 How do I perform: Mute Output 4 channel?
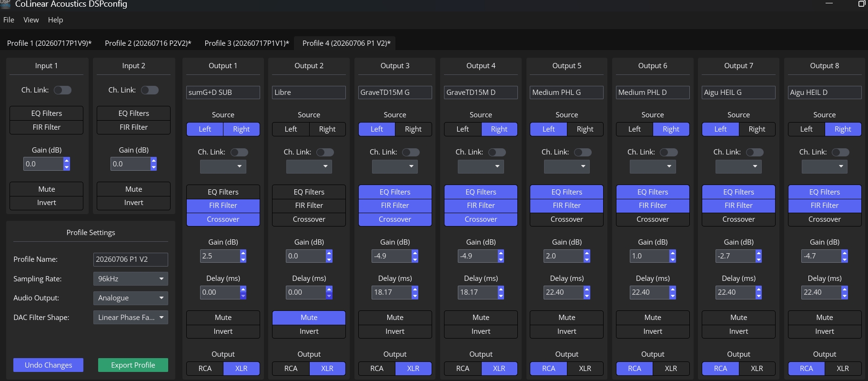tap(481, 318)
